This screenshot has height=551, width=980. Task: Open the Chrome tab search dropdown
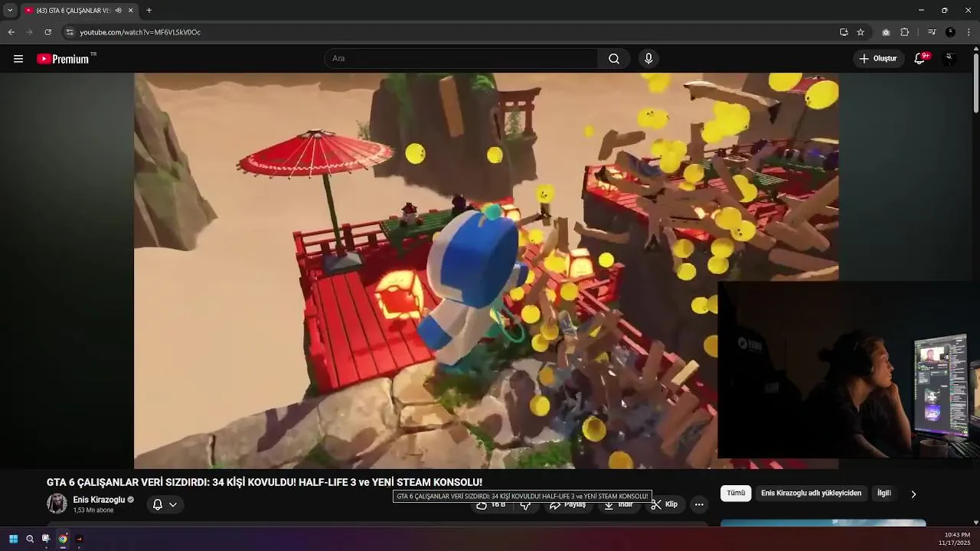point(10,10)
